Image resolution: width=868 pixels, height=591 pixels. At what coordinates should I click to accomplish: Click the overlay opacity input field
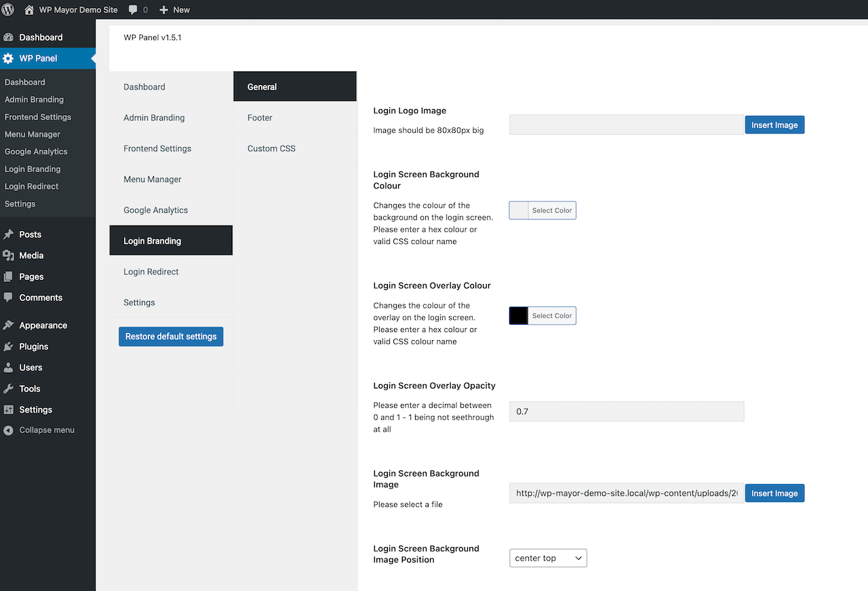(x=626, y=411)
